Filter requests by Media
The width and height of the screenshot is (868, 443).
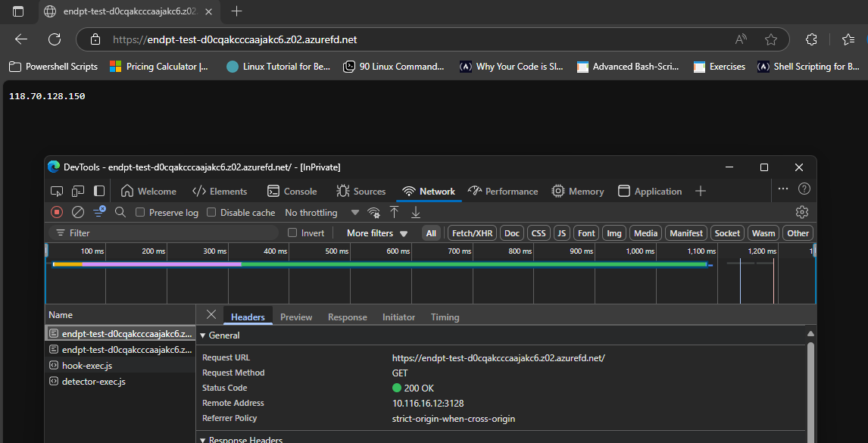645,233
